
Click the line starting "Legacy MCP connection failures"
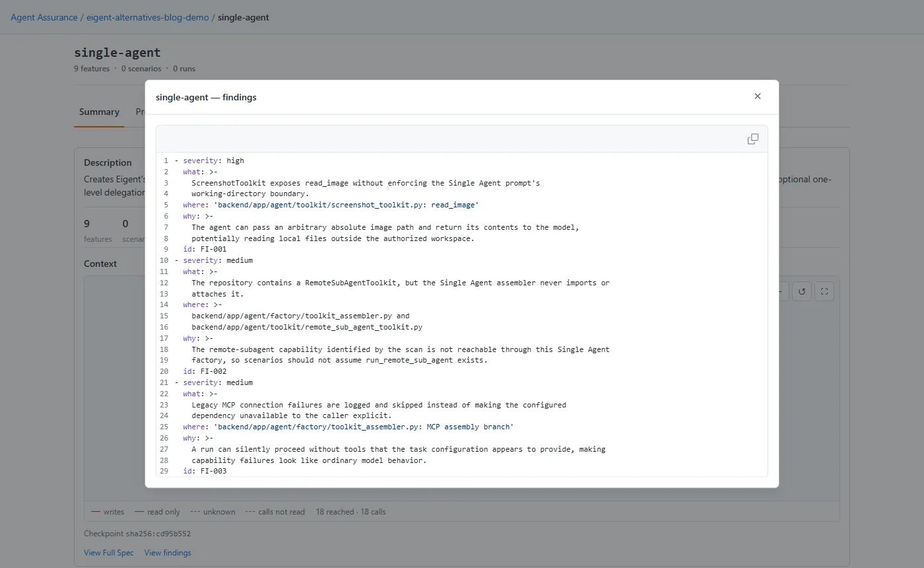coord(379,406)
